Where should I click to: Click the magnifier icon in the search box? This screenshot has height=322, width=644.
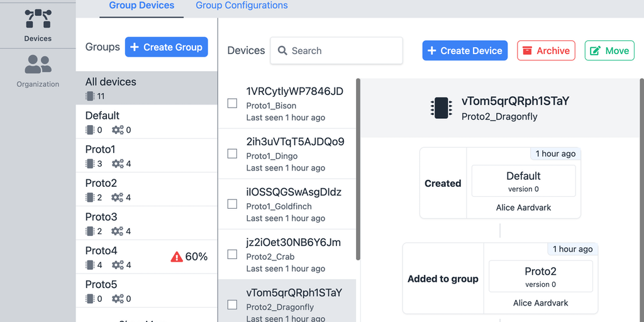[x=283, y=51]
